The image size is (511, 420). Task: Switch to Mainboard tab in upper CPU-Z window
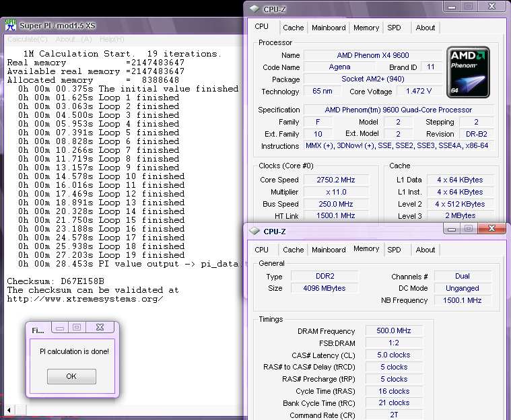(x=329, y=28)
